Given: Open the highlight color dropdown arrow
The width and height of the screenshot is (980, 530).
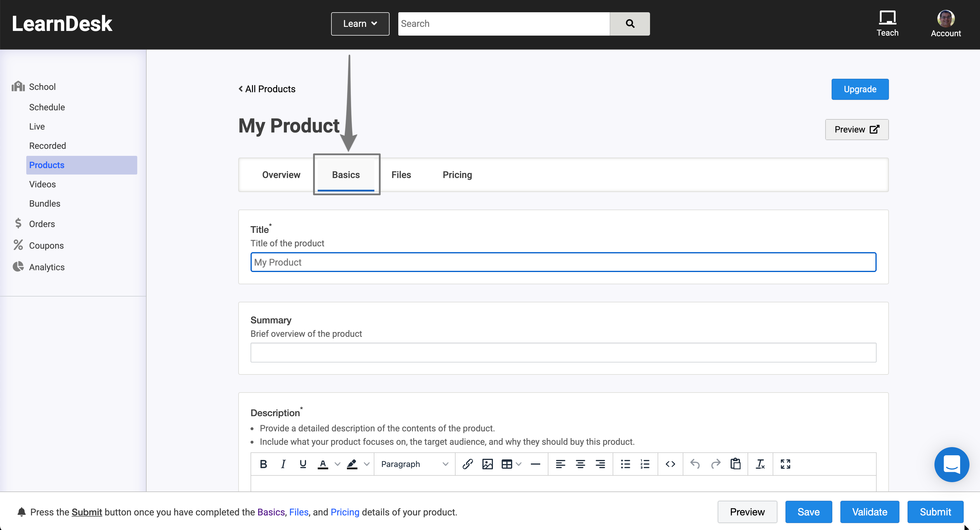Looking at the screenshot, I should click(367, 464).
